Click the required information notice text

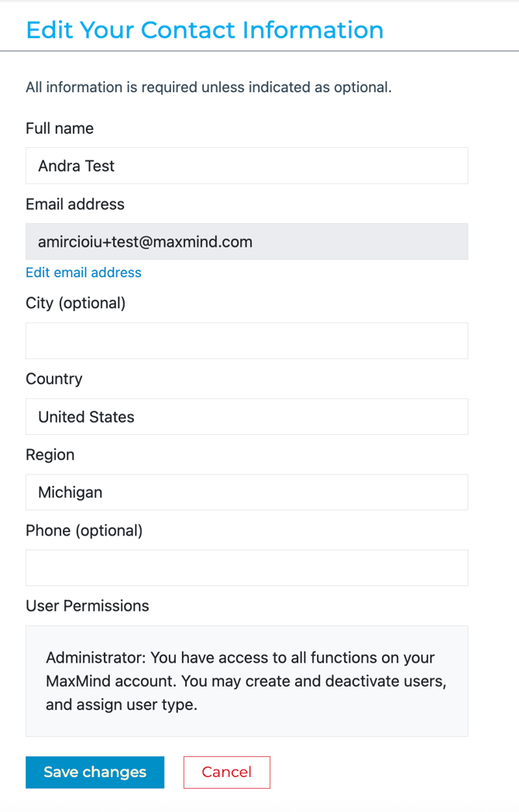coord(208,87)
